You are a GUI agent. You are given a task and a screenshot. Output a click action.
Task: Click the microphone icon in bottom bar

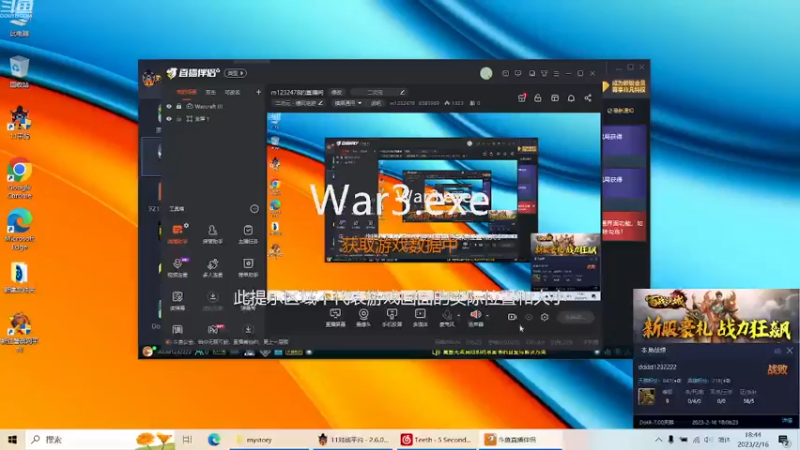447,317
